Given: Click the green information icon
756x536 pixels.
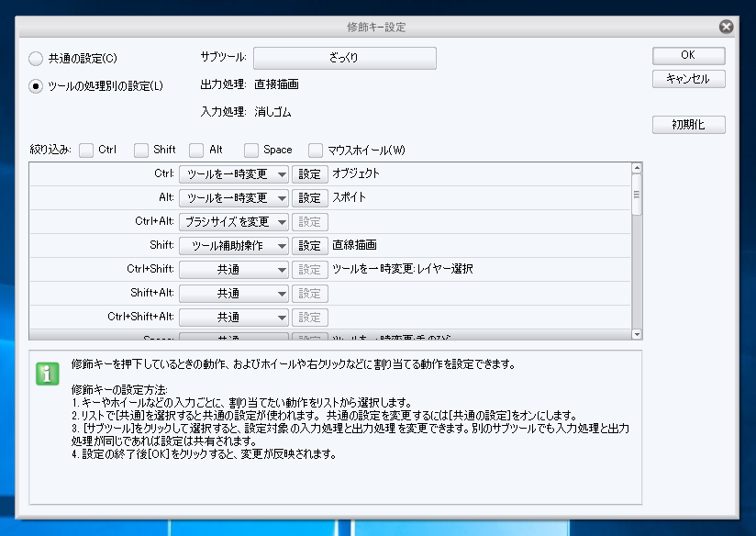Looking at the screenshot, I should click(x=48, y=374).
